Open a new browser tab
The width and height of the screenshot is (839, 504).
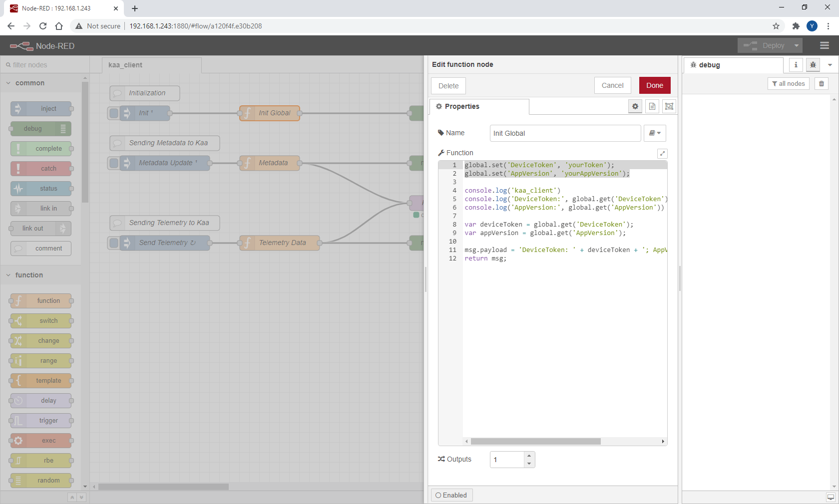(x=135, y=8)
